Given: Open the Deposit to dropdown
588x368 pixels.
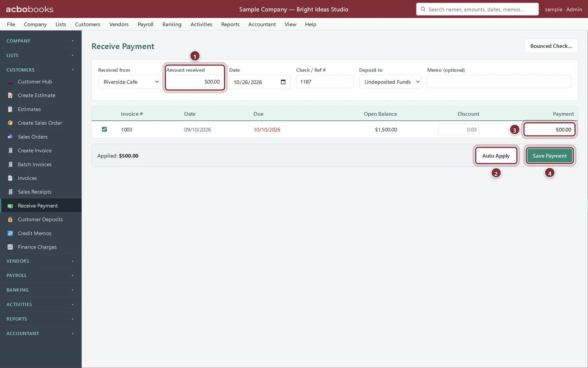Looking at the screenshot, I should [390, 82].
